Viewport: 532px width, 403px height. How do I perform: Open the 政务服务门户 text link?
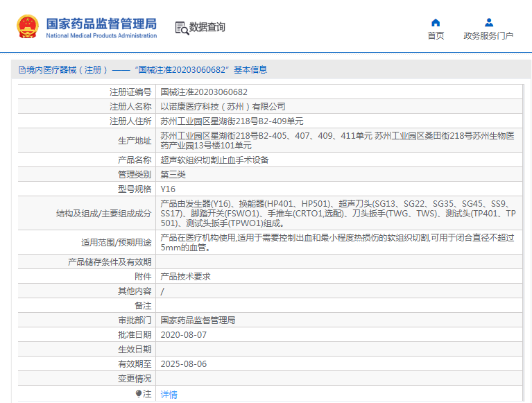point(488,35)
